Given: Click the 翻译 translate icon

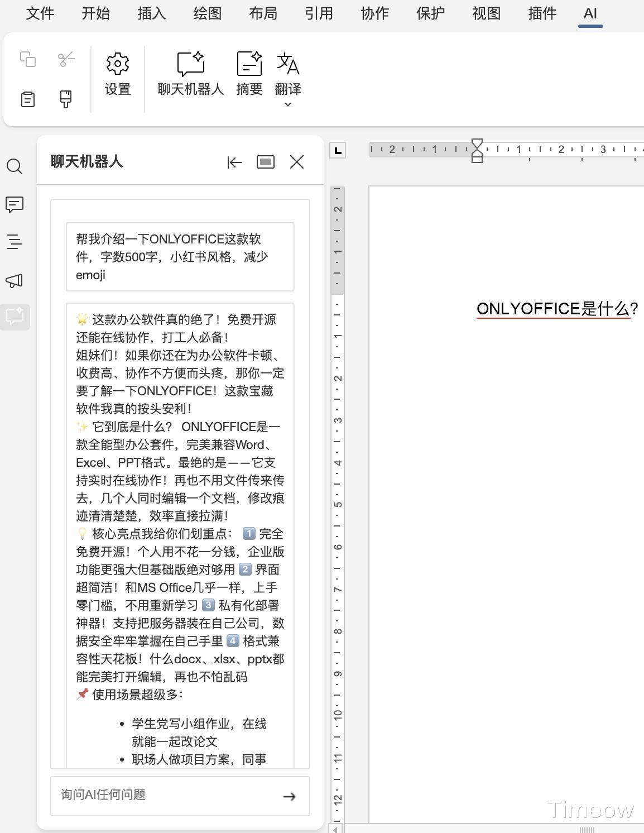Looking at the screenshot, I should pos(288,64).
